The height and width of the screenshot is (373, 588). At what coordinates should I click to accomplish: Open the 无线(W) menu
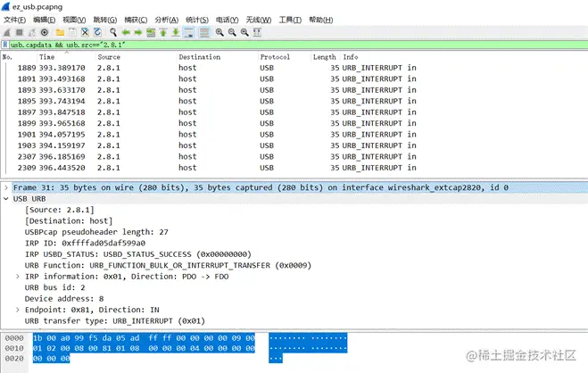[259, 20]
